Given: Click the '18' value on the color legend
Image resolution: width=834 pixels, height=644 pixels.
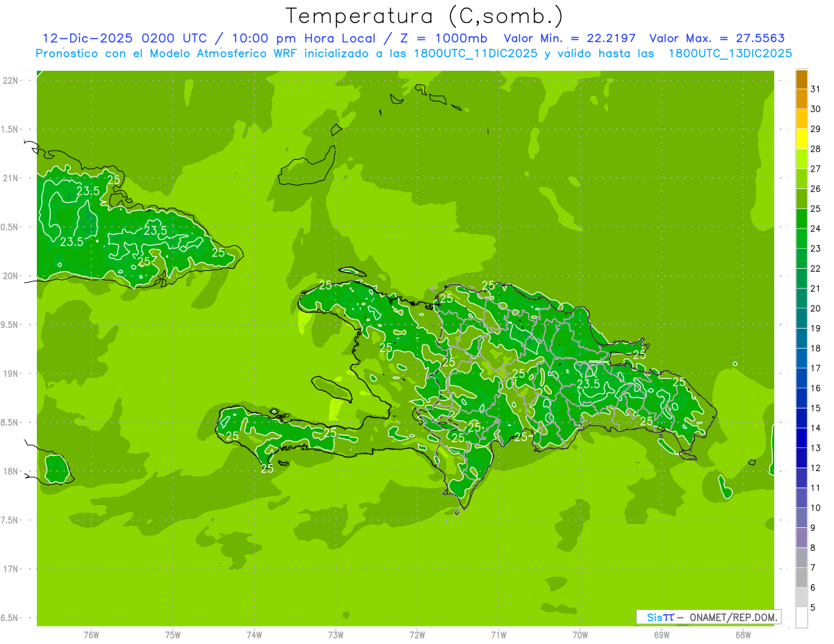Looking at the screenshot, I should 816,348.
